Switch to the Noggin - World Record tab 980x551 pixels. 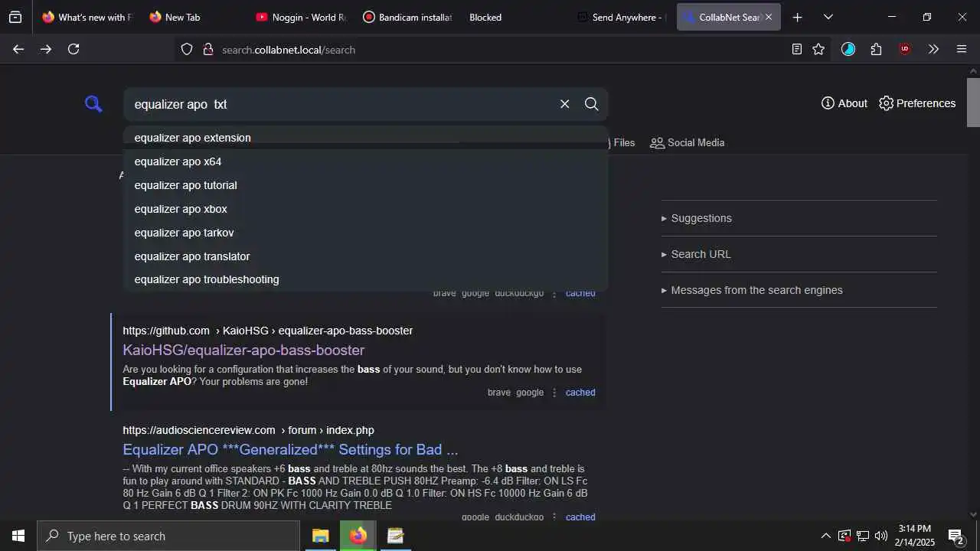[x=301, y=17]
